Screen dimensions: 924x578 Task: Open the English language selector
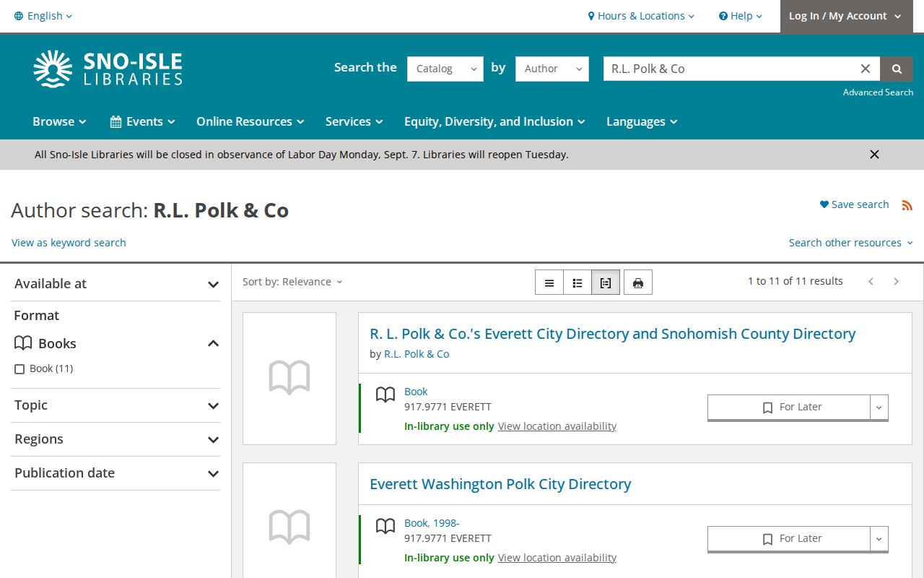tap(43, 16)
